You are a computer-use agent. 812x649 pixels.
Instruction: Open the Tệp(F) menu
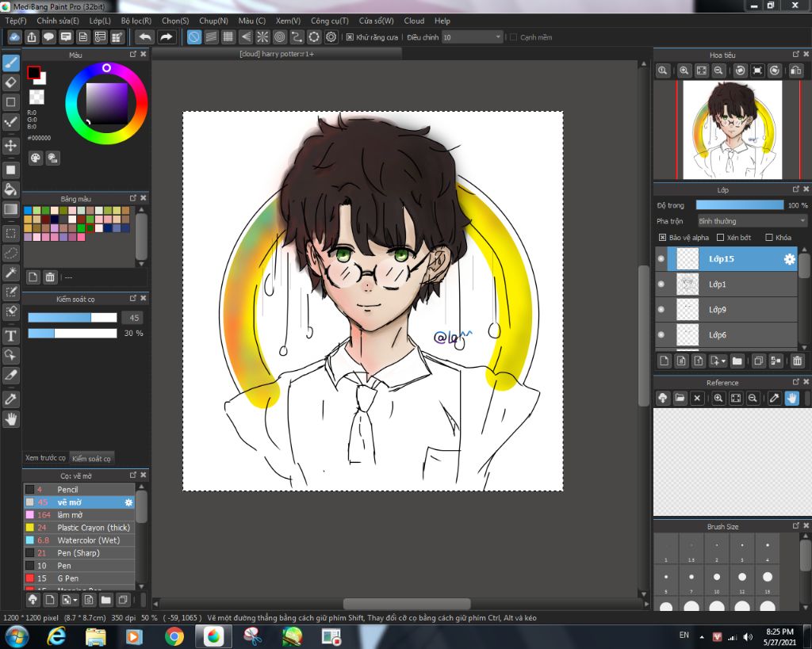pyautogui.click(x=16, y=21)
